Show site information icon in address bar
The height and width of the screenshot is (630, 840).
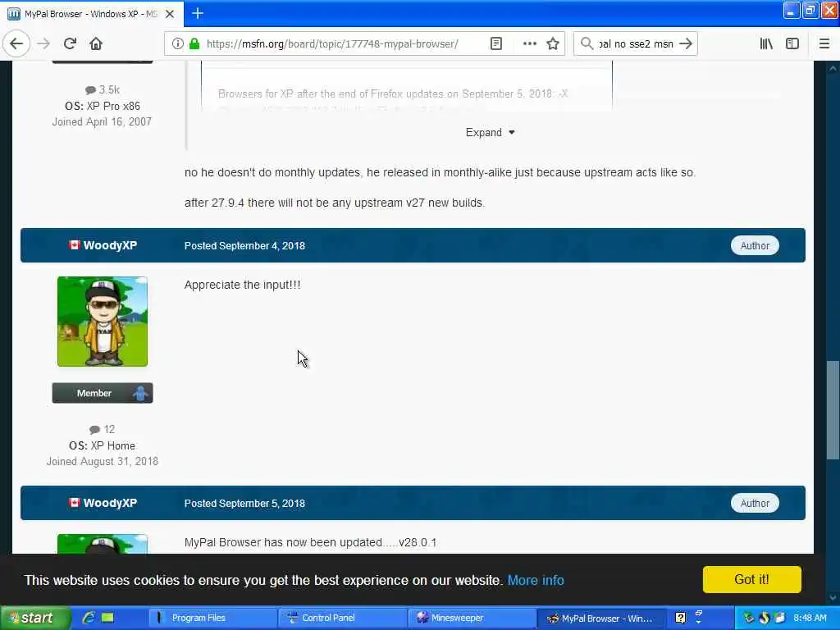[177, 44]
